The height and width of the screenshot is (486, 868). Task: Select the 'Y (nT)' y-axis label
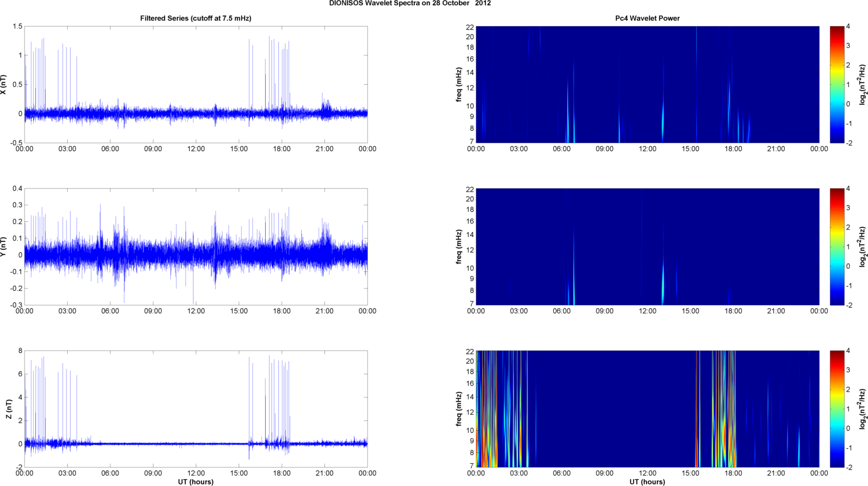(x=4, y=246)
